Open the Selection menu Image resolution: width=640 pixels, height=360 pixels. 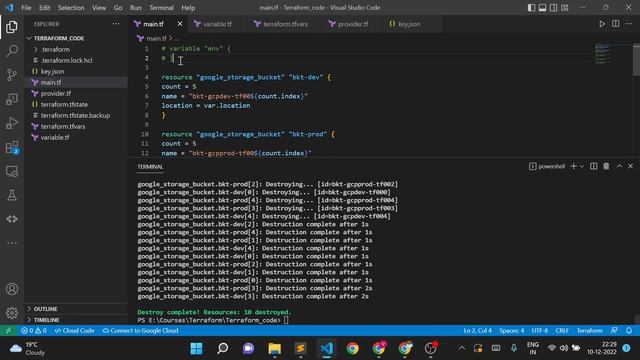pyautogui.click(x=71, y=8)
